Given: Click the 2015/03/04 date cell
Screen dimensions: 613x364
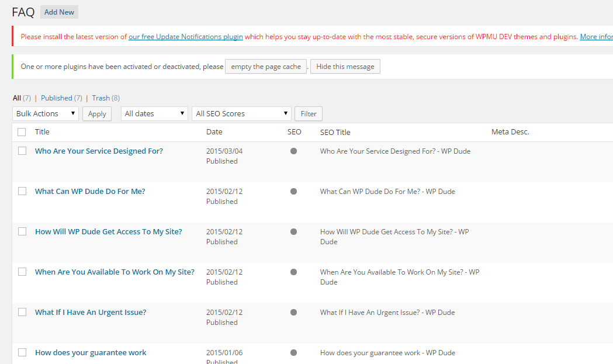Looking at the screenshot, I should coord(224,151).
